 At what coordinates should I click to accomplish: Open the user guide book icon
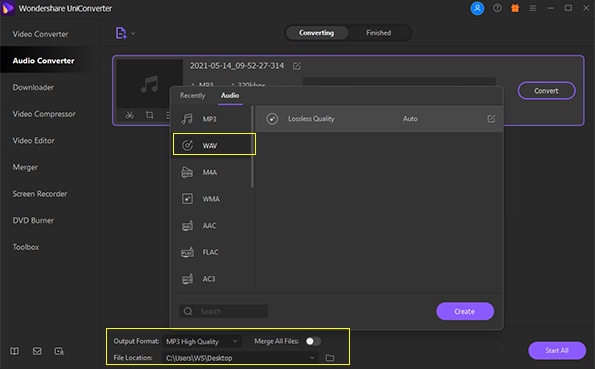pos(14,351)
